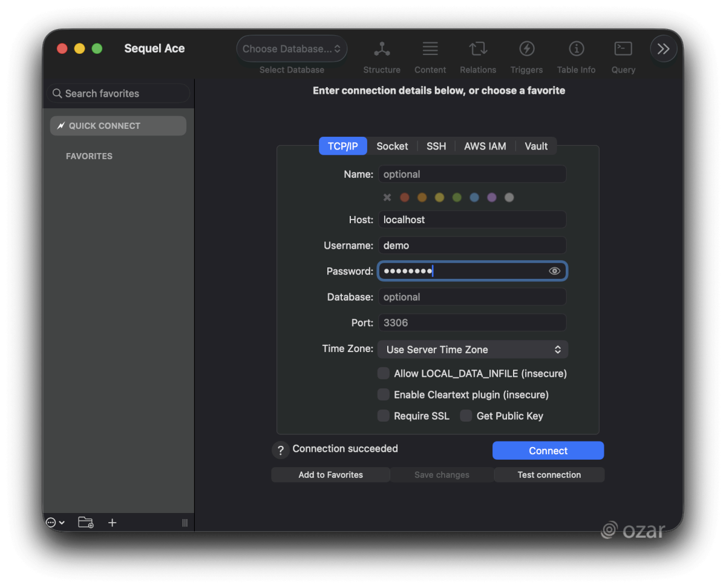Switch to the Socket tab
The width and height of the screenshot is (726, 588).
click(392, 146)
